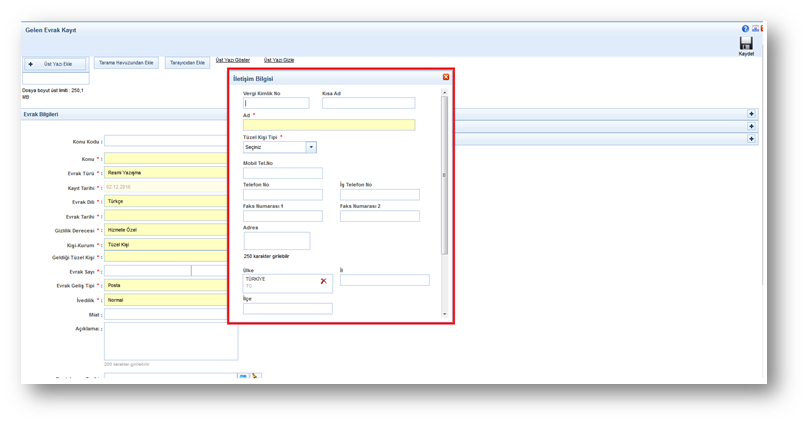Close the İletişim Bilgisi dialog
The height and width of the screenshot is (426, 809).
pyautogui.click(x=446, y=77)
